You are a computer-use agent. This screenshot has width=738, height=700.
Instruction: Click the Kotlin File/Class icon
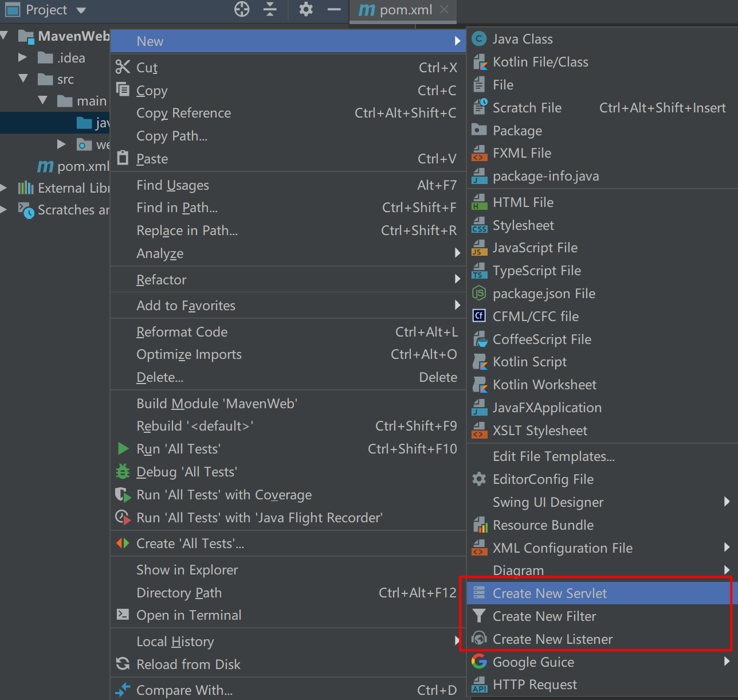point(479,62)
